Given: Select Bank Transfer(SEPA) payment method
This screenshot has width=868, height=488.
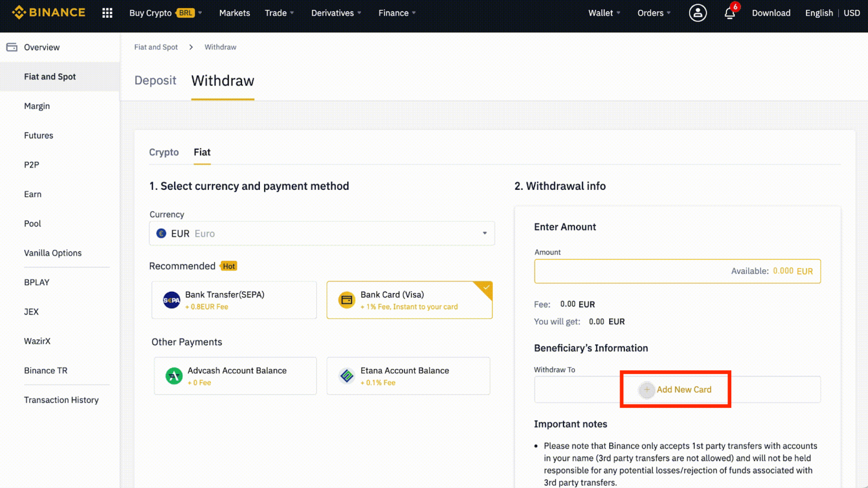Looking at the screenshot, I should pyautogui.click(x=233, y=300).
